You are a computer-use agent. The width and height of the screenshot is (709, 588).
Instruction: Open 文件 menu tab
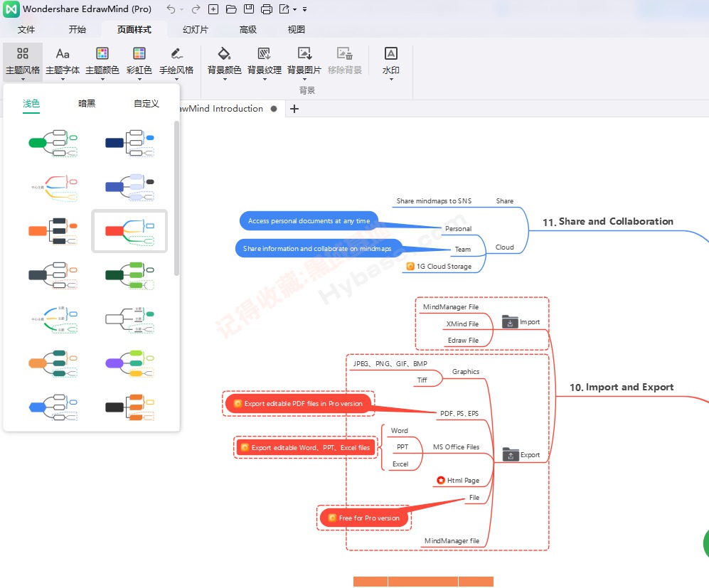(x=26, y=29)
